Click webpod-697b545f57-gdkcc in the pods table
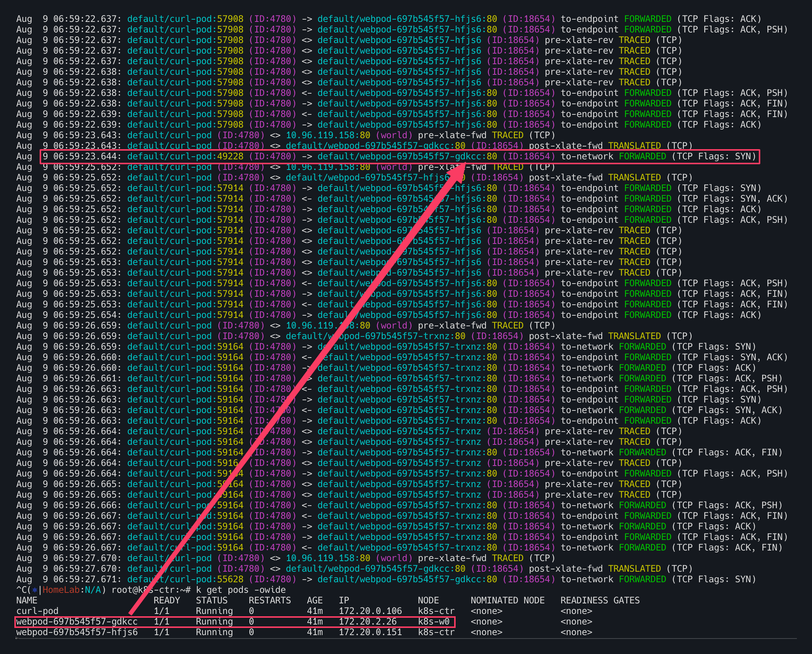This screenshot has height=654, width=812. coord(77,622)
